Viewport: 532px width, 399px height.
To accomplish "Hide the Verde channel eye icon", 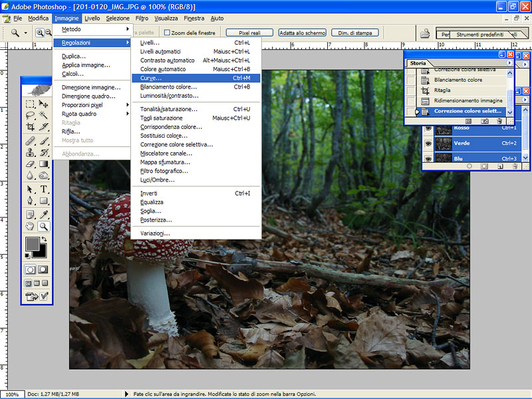I will [428, 144].
